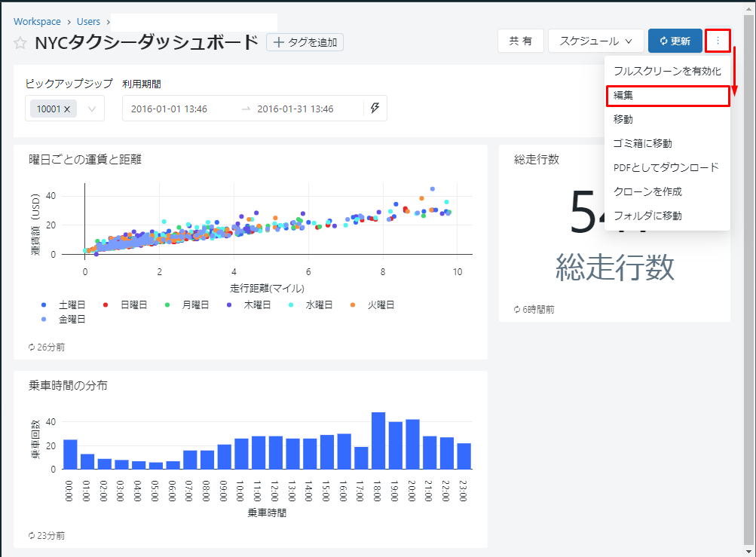Click refresh icon under histogram chart
This screenshot has width=756, height=557.
coord(32,536)
